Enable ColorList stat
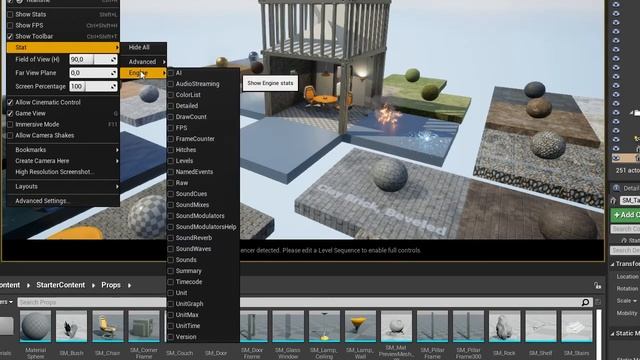Image resolution: width=640 pixels, height=360 pixels. coord(171,95)
